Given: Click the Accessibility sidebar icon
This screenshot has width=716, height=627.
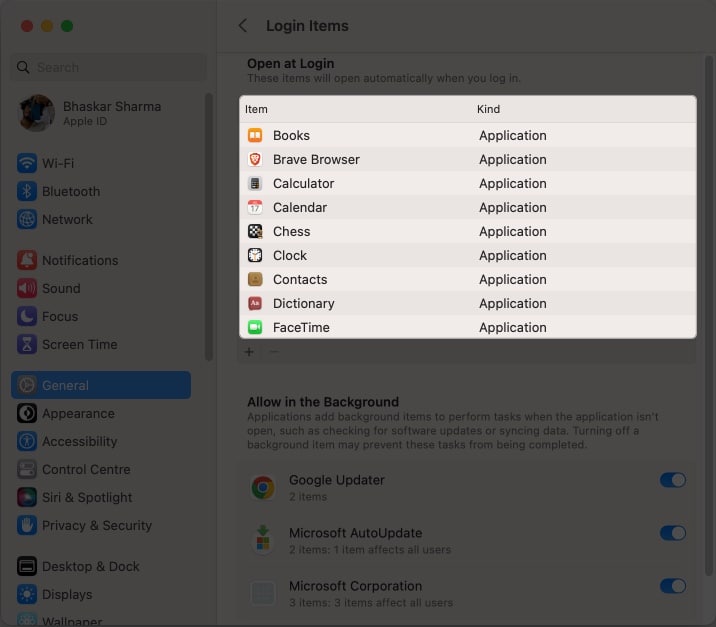Looking at the screenshot, I should [x=27, y=441].
